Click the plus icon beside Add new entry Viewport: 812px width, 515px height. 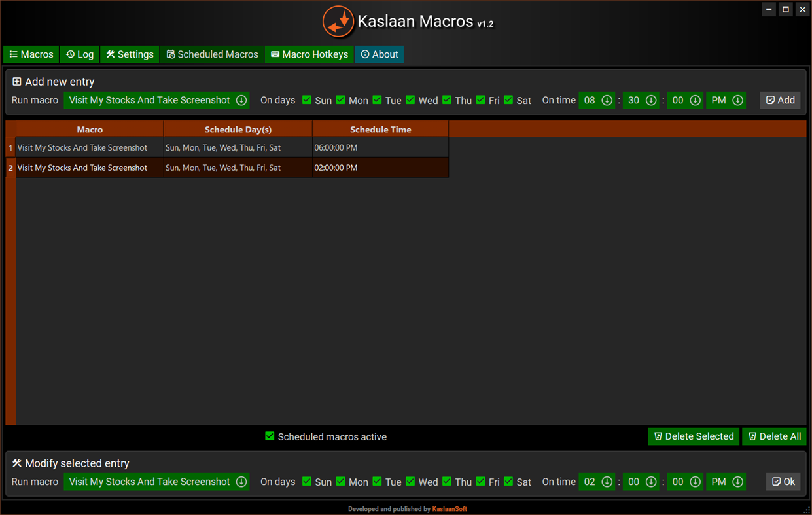pyautogui.click(x=16, y=82)
